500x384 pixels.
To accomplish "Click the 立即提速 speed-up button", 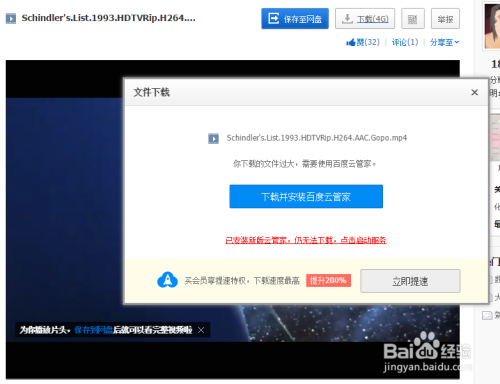I will 410,281.
